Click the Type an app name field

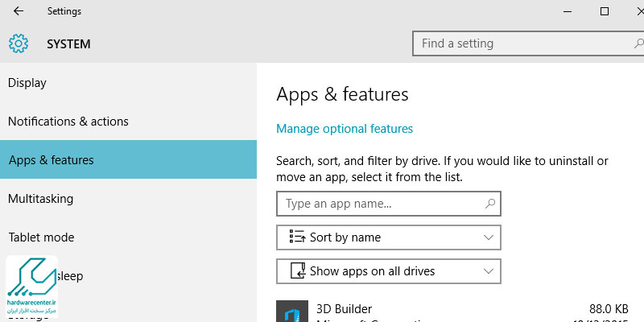pyautogui.click(x=389, y=204)
